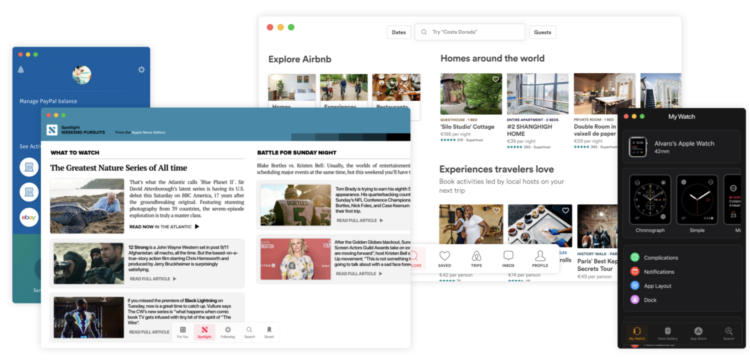This screenshot has height=361, width=750.
Task: Click the Airbnb search input field
Action: [x=470, y=32]
